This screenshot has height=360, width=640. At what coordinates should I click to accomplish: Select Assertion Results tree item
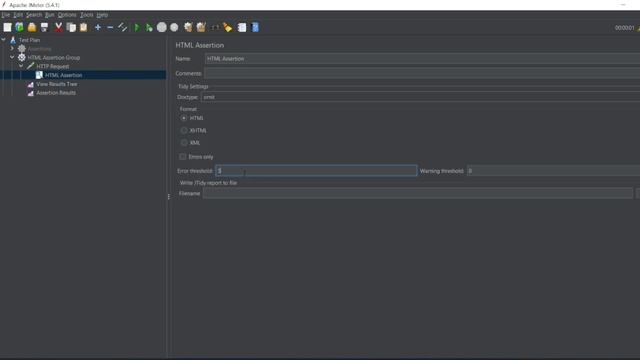click(x=56, y=93)
